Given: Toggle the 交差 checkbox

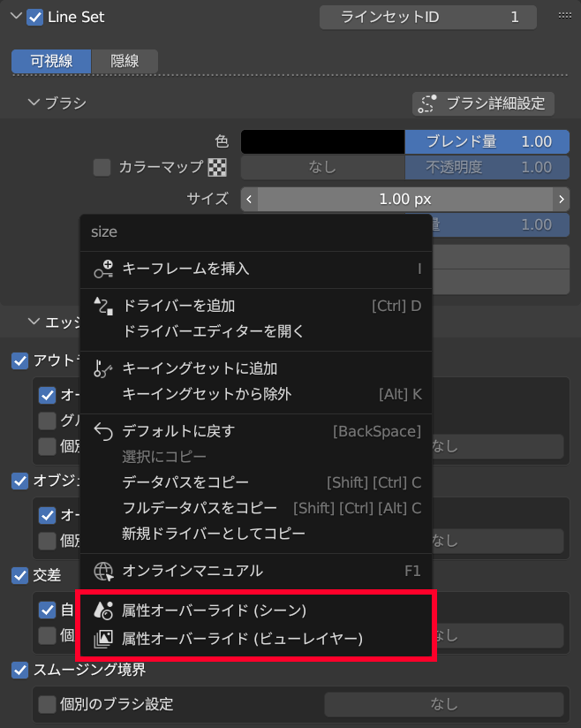Looking at the screenshot, I should tap(19, 575).
